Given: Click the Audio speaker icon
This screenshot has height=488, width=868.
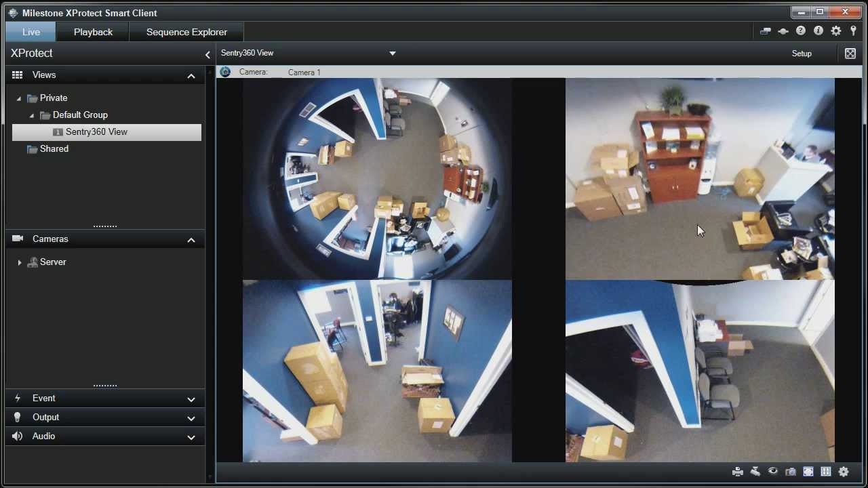Looking at the screenshot, I should pos(18,436).
